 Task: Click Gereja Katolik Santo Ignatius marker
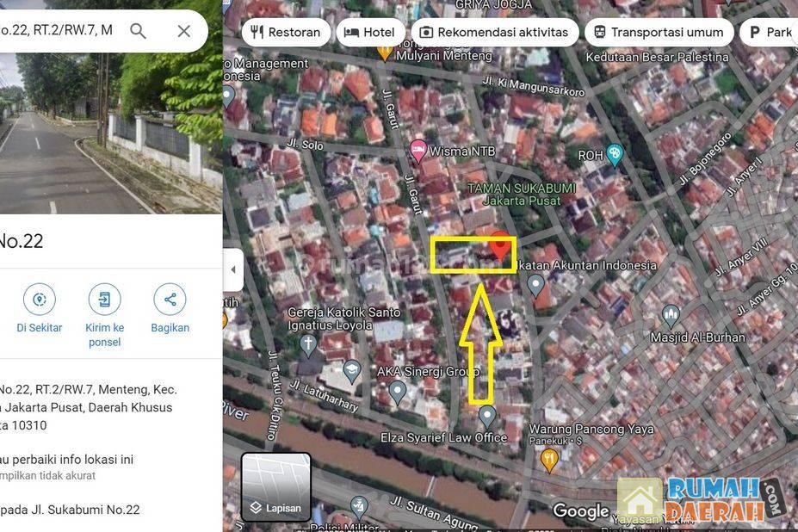(x=308, y=346)
